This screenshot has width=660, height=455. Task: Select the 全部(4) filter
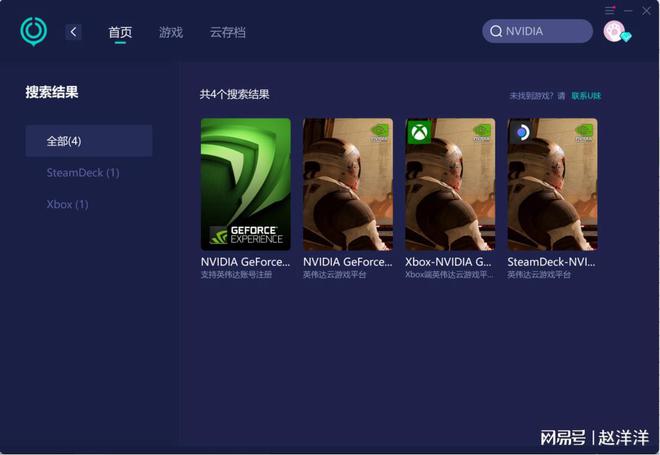coord(89,141)
